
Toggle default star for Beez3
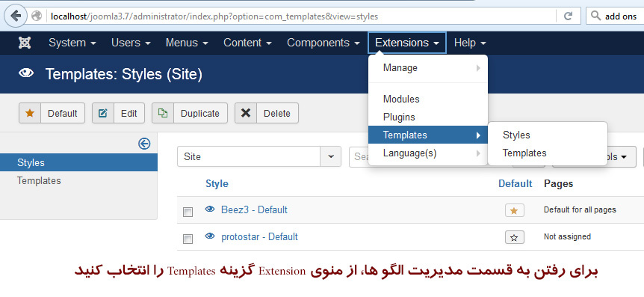pos(514,211)
